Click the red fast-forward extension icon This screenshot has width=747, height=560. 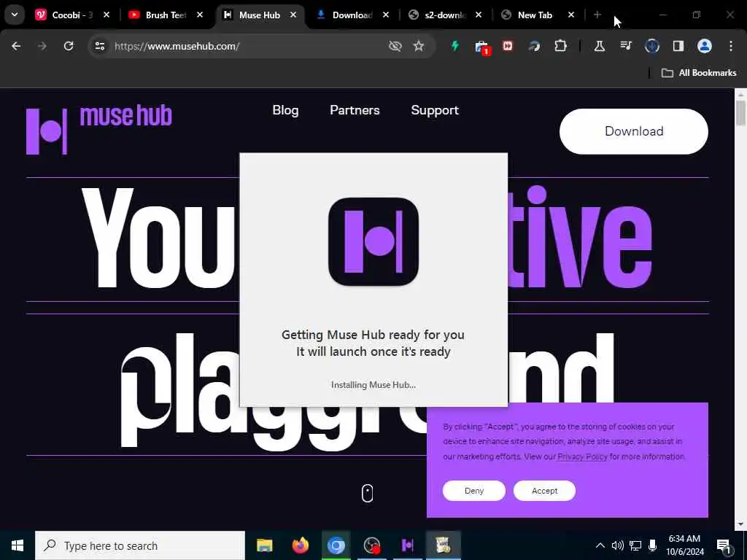point(508,46)
